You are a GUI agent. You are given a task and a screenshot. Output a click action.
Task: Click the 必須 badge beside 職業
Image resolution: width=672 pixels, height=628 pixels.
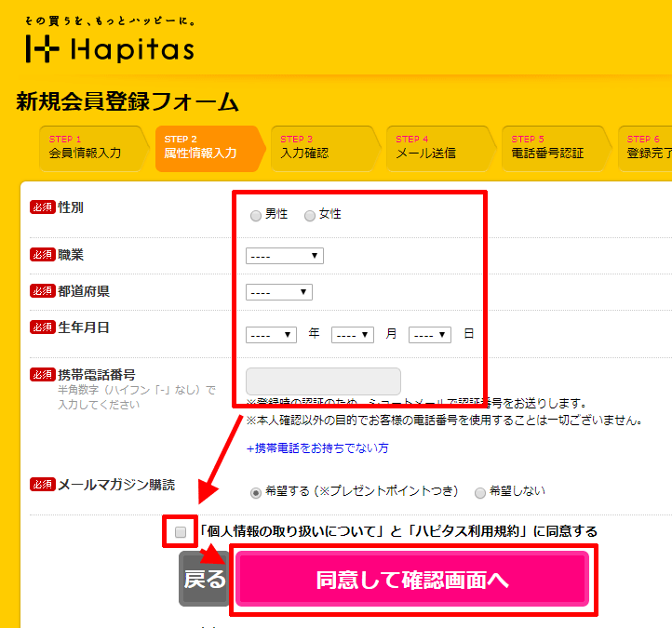click(x=43, y=254)
